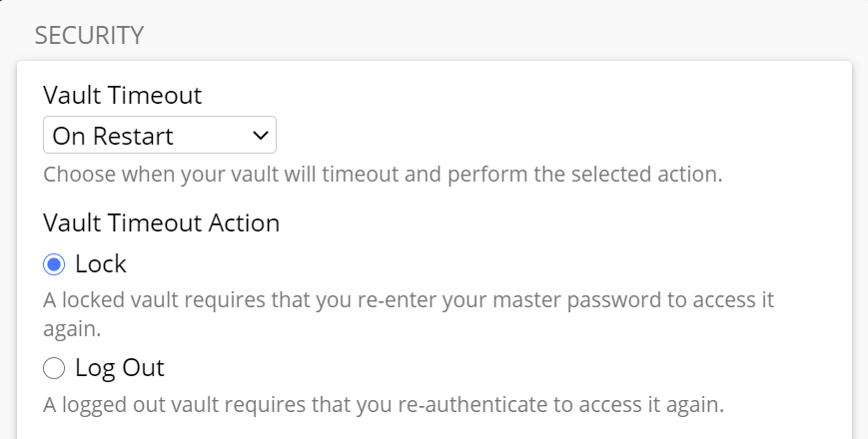The width and height of the screenshot is (868, 439).
Task: Click the 'On Restart' selected value
Action: tap(113, 136)
